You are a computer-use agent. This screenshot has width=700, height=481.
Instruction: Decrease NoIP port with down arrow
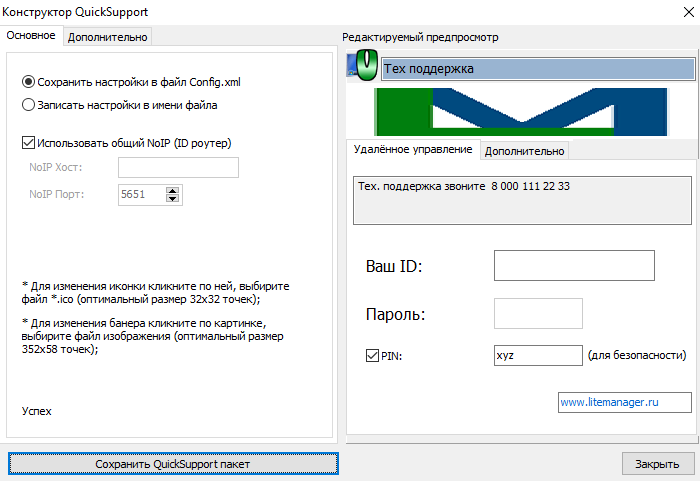tap(172, 198)
